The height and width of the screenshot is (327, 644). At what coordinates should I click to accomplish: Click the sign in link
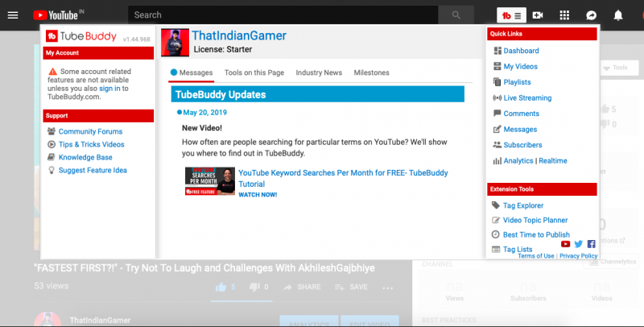point(110,88)
